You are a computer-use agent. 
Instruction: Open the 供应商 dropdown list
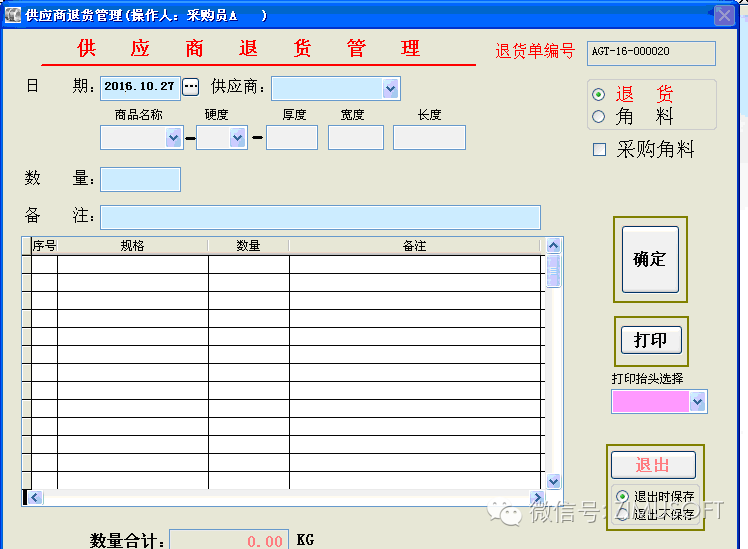point(390,88)
